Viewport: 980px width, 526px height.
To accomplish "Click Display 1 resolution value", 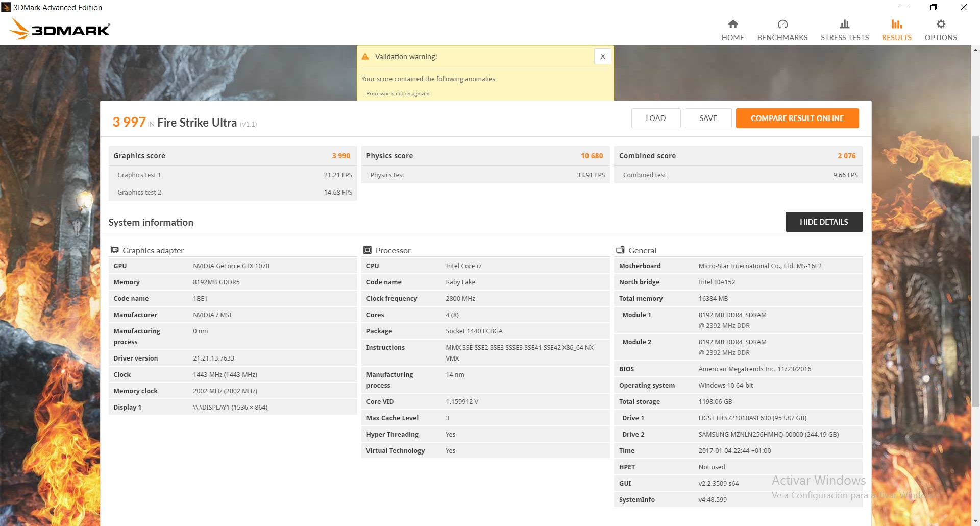I will [x=230, y=407].
